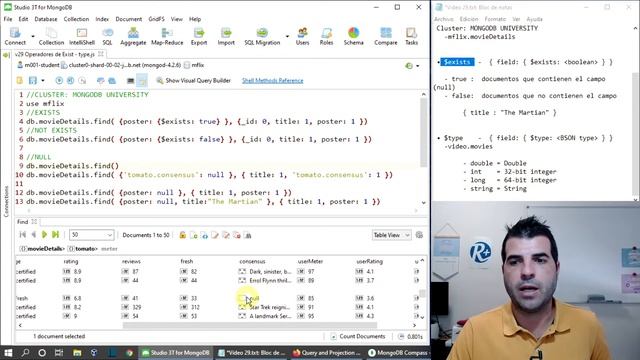Go to first page of results
Image resolution: width=640 pixels, height=360 pixels.
(23, 235)
